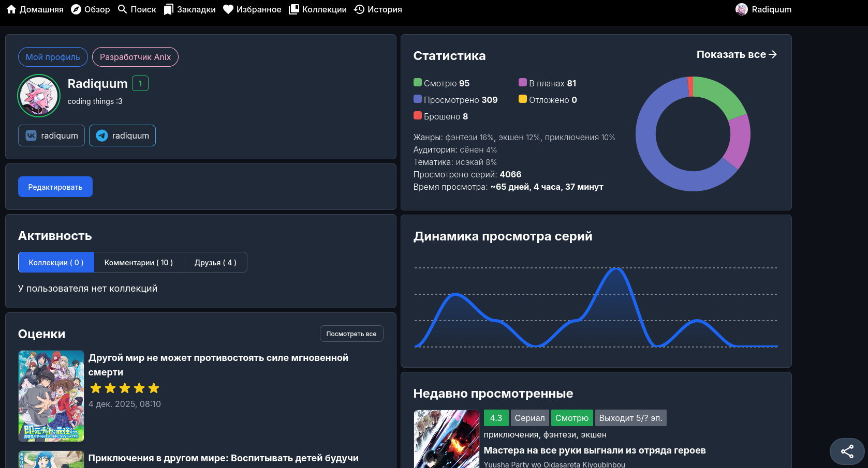Click the Поиск magnifier icon
Screen dimensions: 868x468
click(x=123, y=9)
